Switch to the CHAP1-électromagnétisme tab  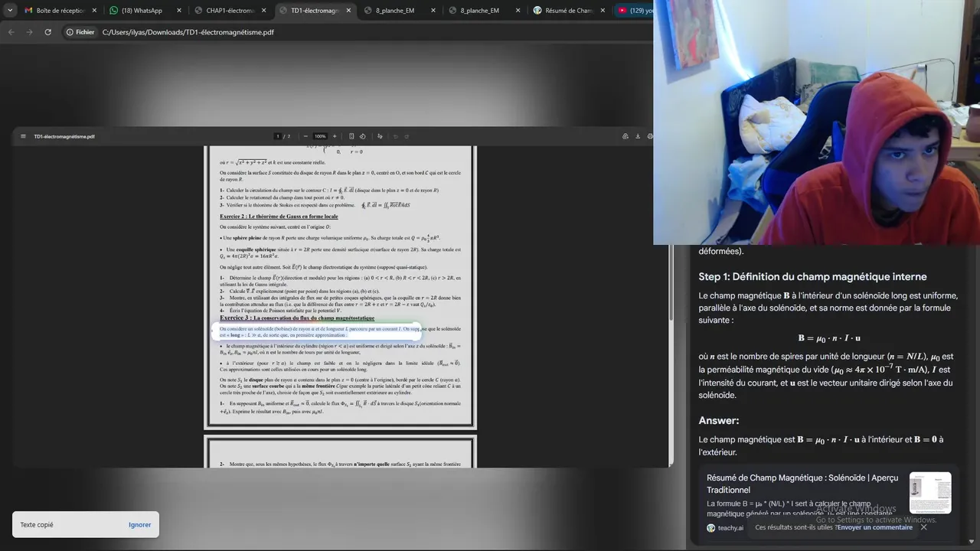(230, 11)
